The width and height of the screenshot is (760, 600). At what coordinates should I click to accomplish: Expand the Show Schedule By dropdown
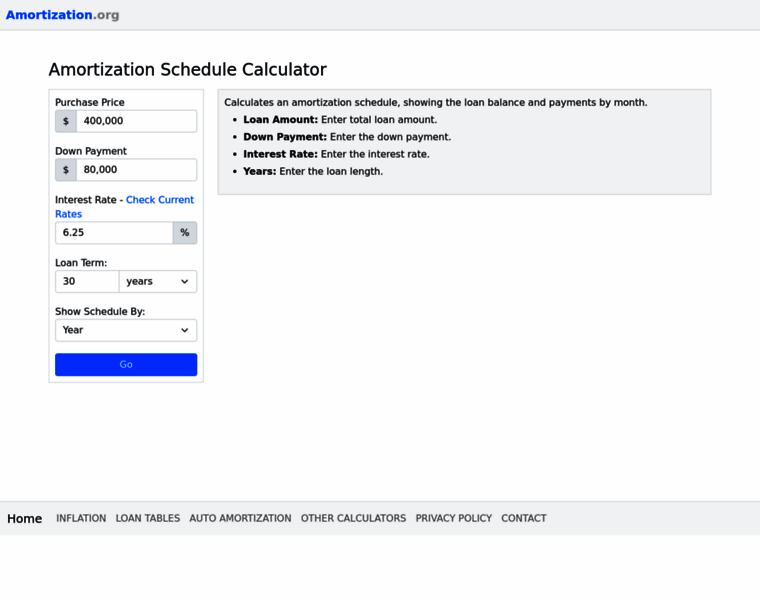point(126,330)
